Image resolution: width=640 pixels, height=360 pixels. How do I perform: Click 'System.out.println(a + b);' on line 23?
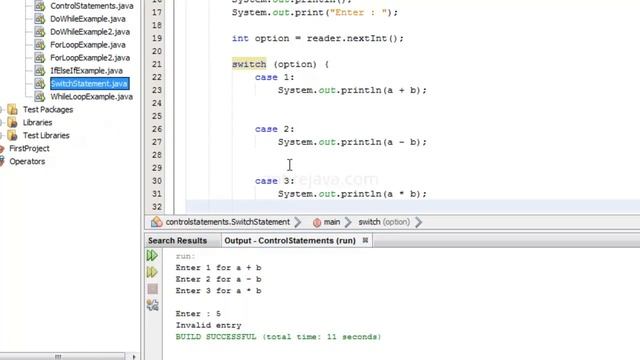click(353, 90)
